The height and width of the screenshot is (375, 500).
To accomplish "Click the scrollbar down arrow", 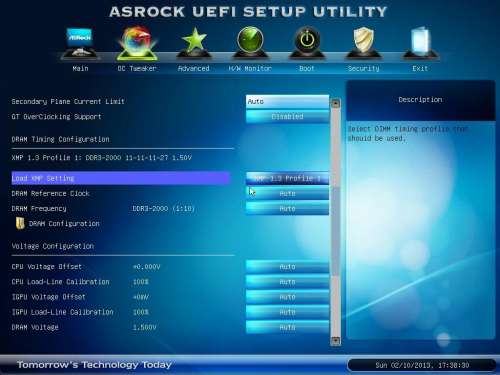I will tap(336, 341).
